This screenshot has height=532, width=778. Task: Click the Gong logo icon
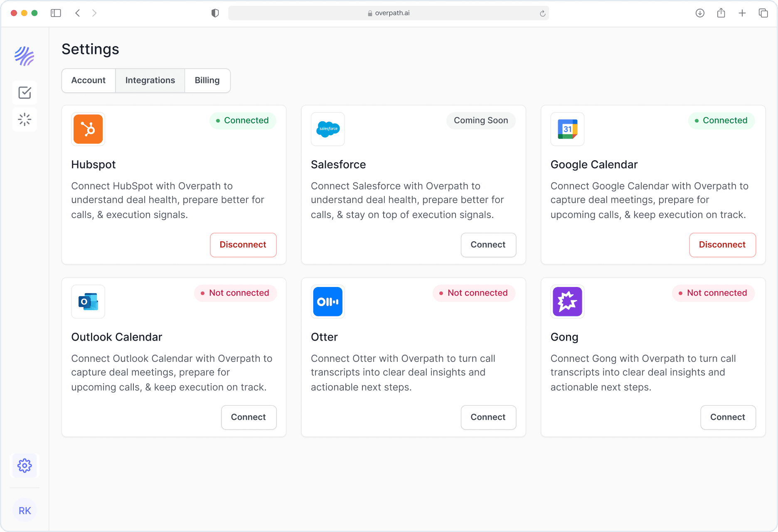click(567, 302)
